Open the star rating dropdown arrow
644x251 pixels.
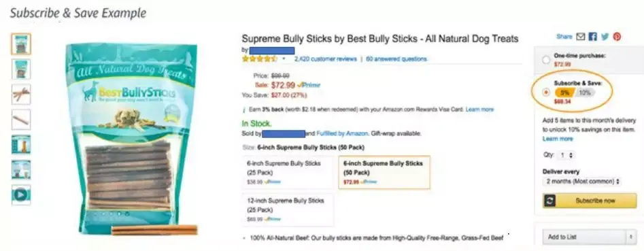[284, 59]
